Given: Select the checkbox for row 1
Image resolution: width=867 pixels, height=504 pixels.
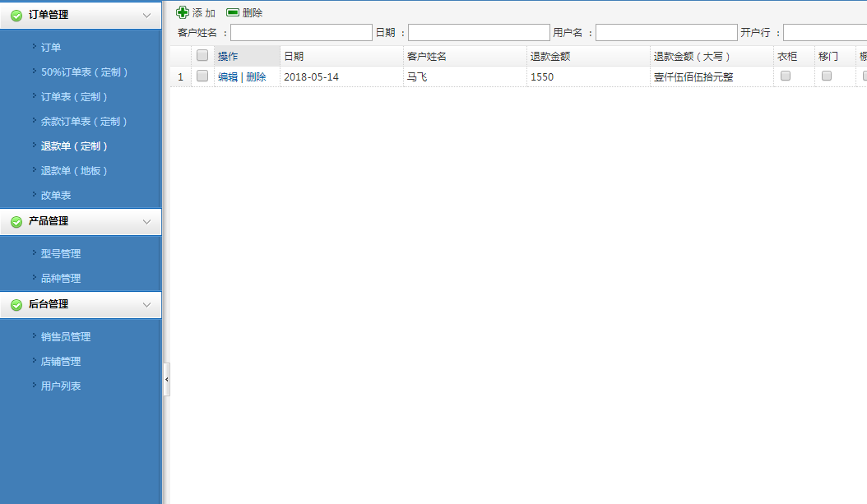Looking at the screenshot, I should point(202,76).
